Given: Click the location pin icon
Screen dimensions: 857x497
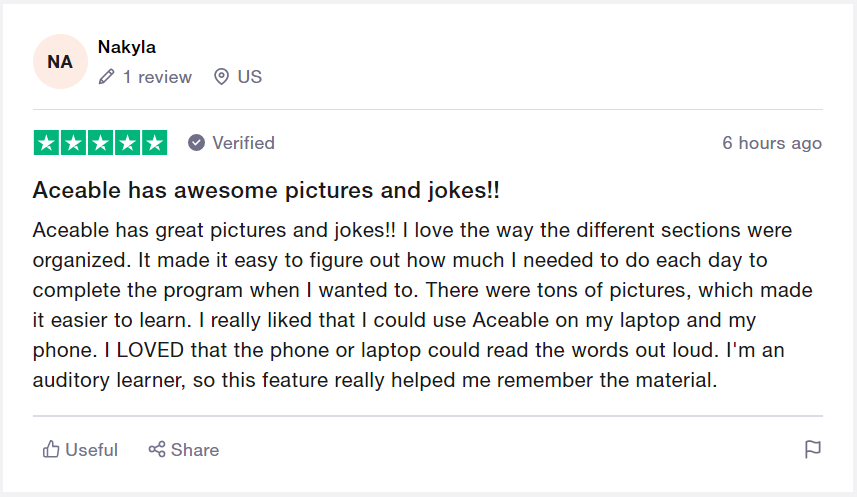Looking at the screenshot, I should click(x=222, y=77).
